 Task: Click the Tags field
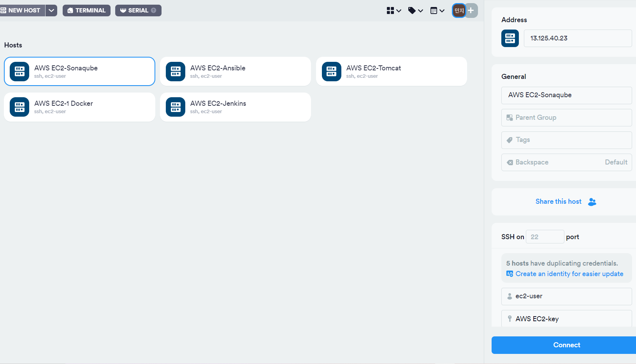tap(566, 140)
